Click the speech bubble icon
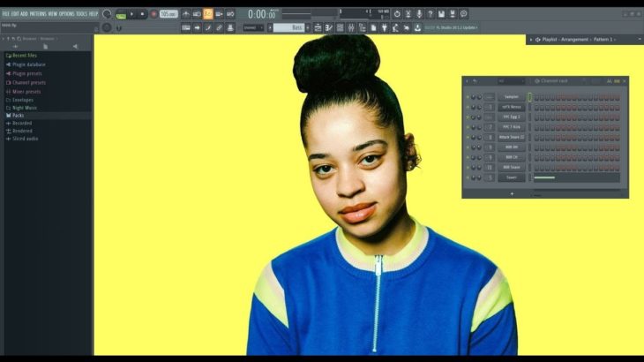This screenshot has width=644, height=362. 464,14
